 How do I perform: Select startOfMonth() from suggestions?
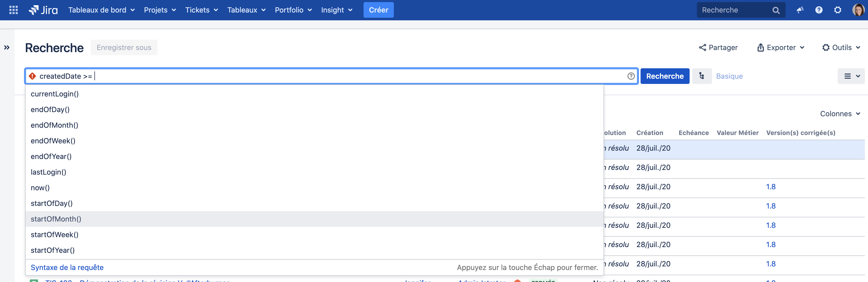(x=56, y=219)
